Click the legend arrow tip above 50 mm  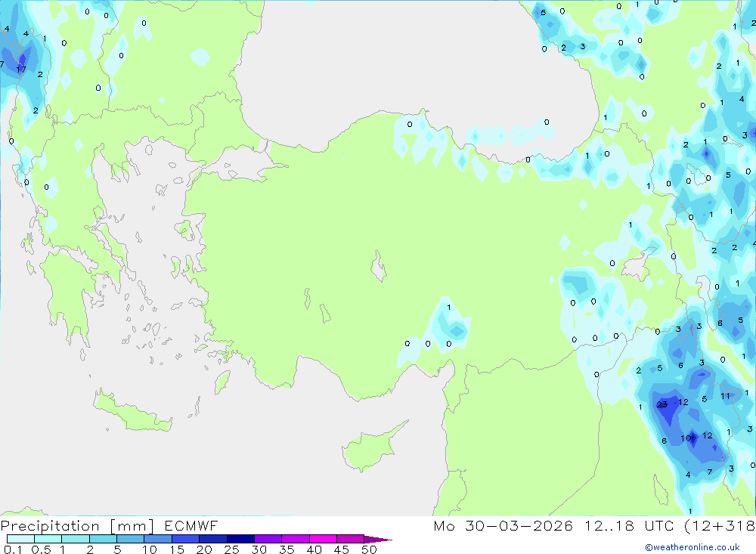[378, 540]
